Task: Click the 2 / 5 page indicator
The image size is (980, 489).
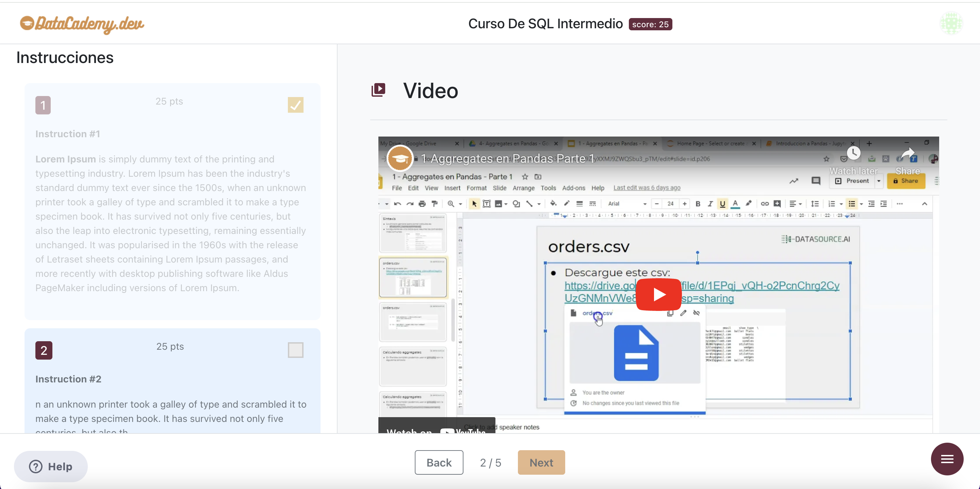Action: (x=490, y=463)
